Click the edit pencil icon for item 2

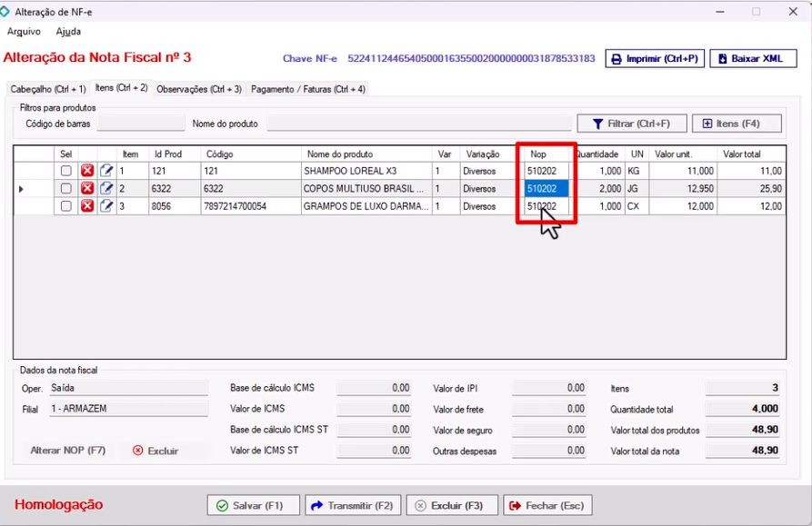[106, 189]
